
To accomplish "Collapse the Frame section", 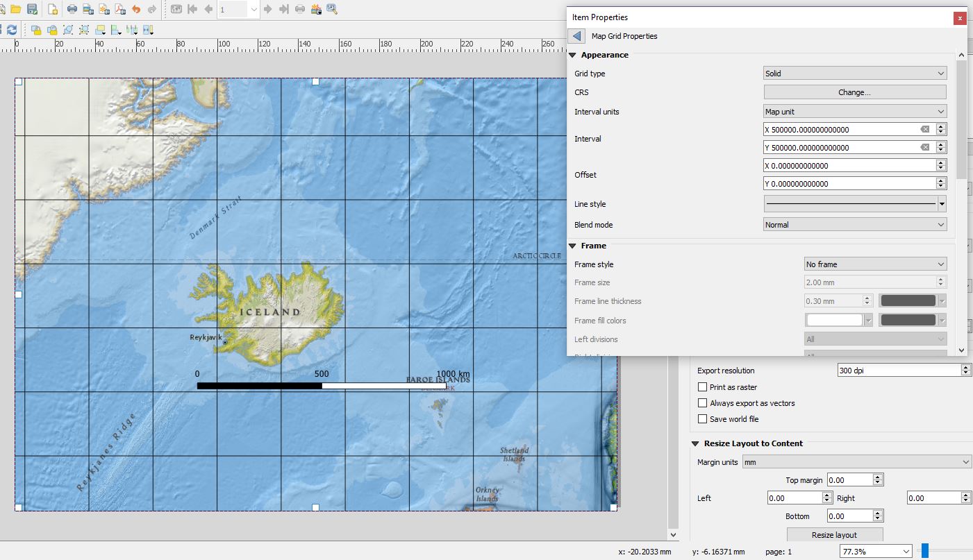I will coord(573,246).
